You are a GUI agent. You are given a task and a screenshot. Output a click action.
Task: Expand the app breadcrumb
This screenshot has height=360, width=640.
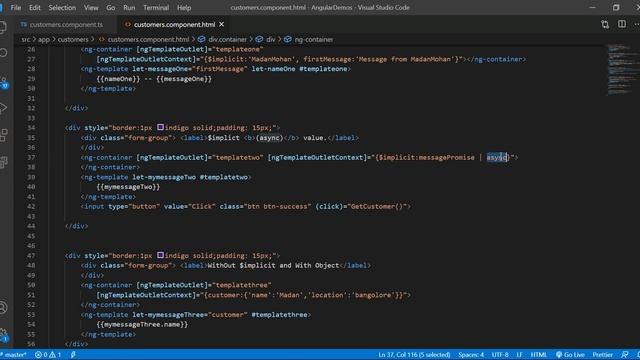(44, 40)
